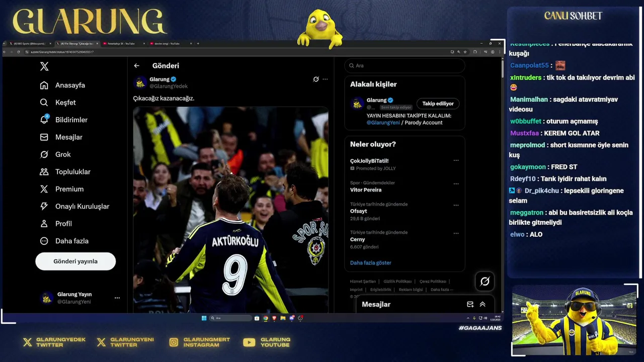Viewport: 644px width, 362px height.
Task: Click the Grok icon on the Glarung post
Action: pyautogui.click(x=316, y=79)
